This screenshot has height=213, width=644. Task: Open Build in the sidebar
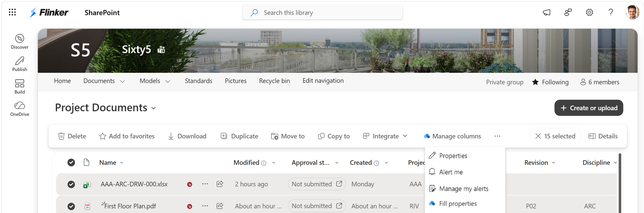(x=20, y=87)
